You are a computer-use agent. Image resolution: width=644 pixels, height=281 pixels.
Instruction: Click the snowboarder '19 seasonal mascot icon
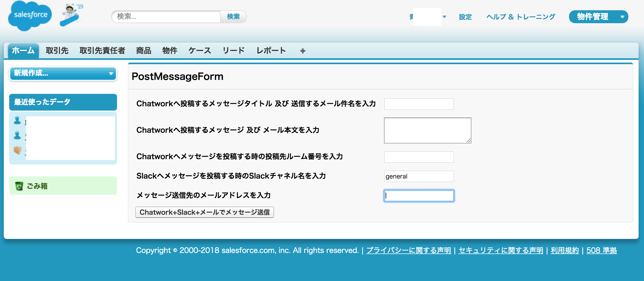(71, 15)
